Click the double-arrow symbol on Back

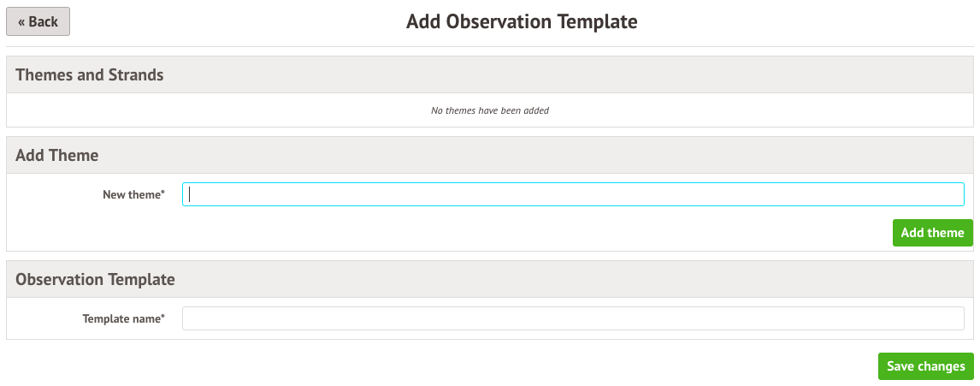click(21, 22)
